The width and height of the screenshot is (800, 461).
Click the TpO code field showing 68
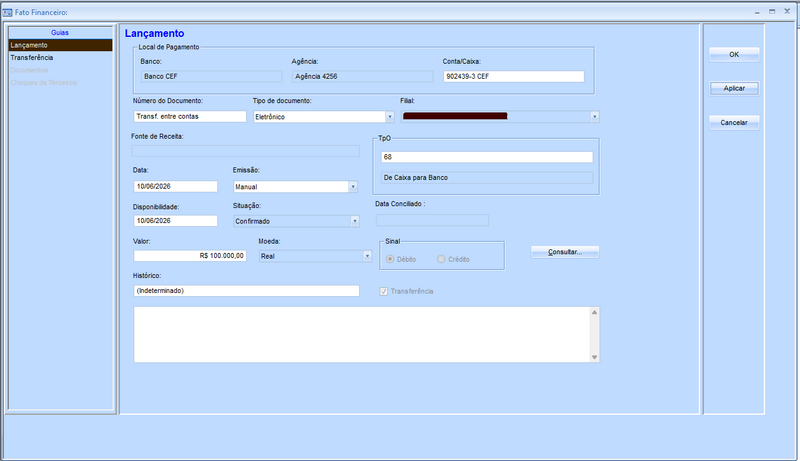(x=487, y=157)
